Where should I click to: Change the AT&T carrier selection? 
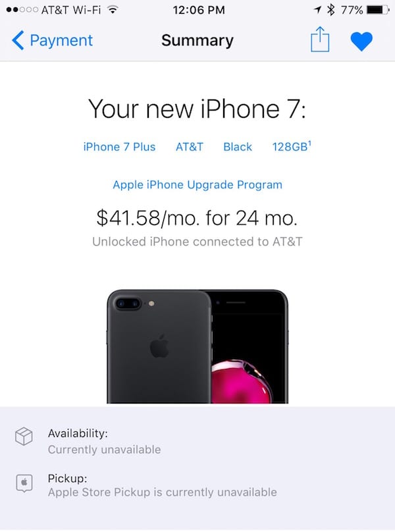tap(190, 147)
